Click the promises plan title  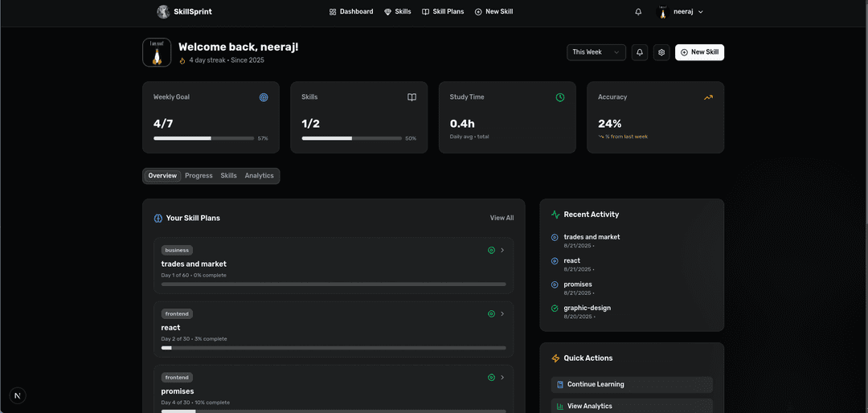pyautogui.click(x=178, y=391)
